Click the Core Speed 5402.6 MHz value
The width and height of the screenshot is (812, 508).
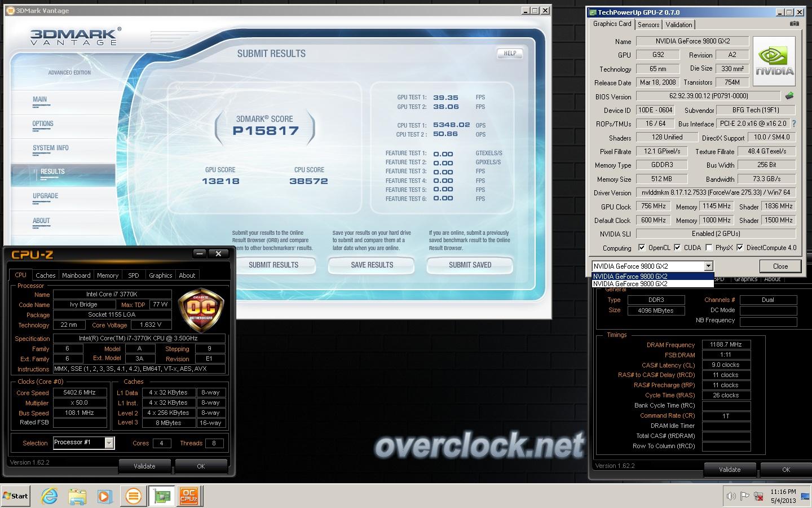tap(80, 392)
